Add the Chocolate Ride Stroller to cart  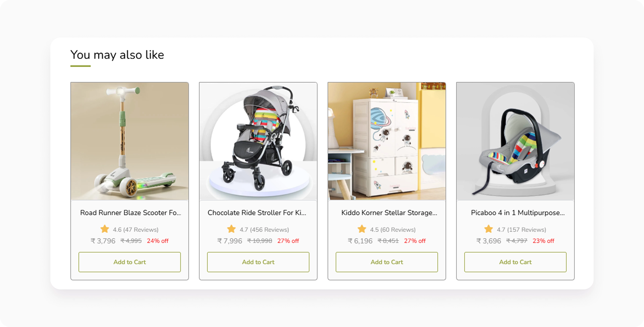point(258,262)
